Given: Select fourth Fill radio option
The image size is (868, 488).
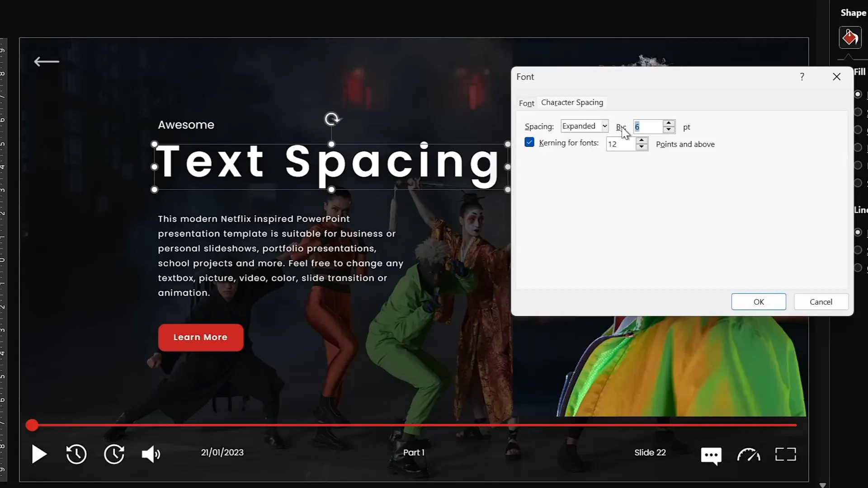Looking at the screenshot, I should click(x=858, y=147).
